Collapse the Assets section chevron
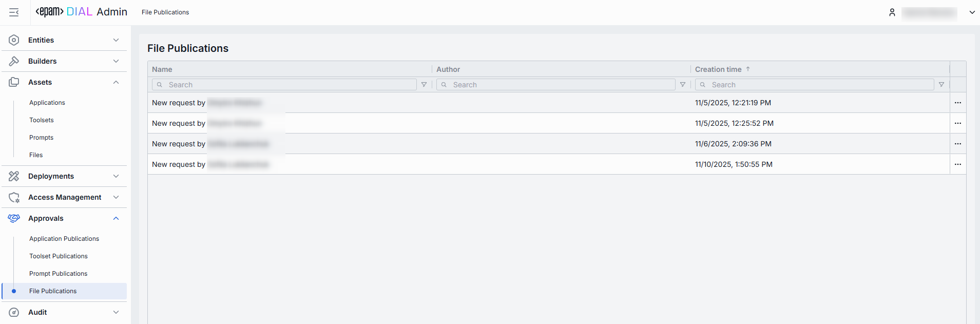The height and width of the screenshot is (324, 980). pos(116,82)
